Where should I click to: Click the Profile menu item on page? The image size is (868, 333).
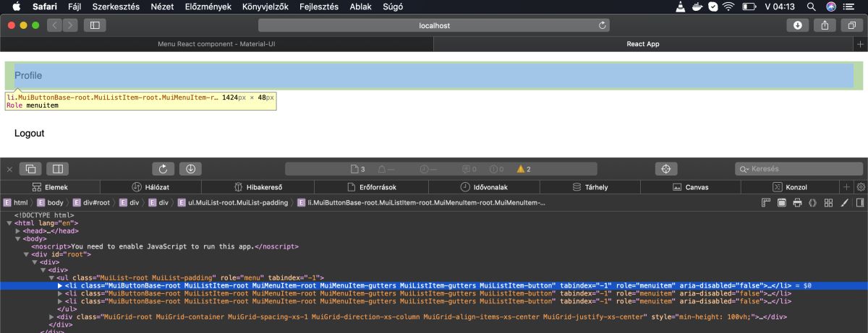pyautogui.click(x=434, y=75)
